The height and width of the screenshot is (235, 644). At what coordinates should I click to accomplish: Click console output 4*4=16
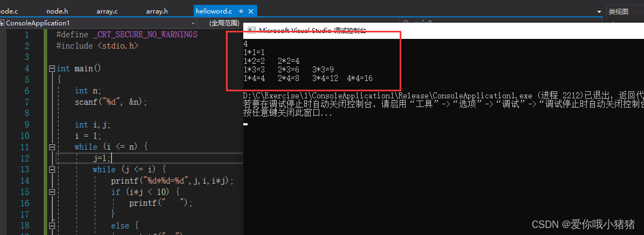pyautogui.click(x=360, y=78)
